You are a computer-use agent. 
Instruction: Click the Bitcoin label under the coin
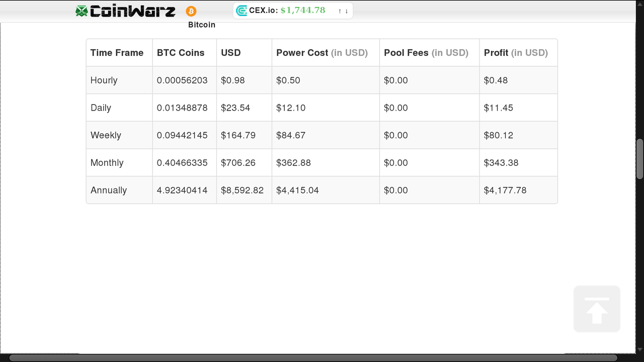[x=202, y=25]
